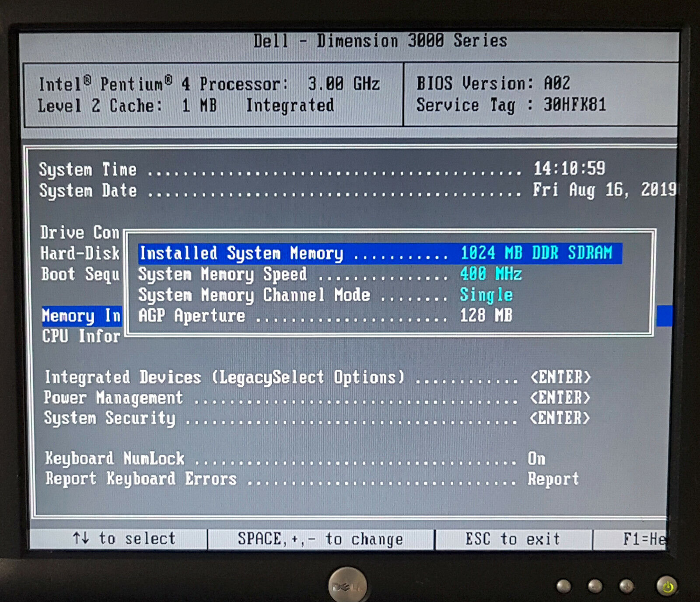700x602 pixels.
Task: Click the System Time label
Action: (x=87, y=170)
